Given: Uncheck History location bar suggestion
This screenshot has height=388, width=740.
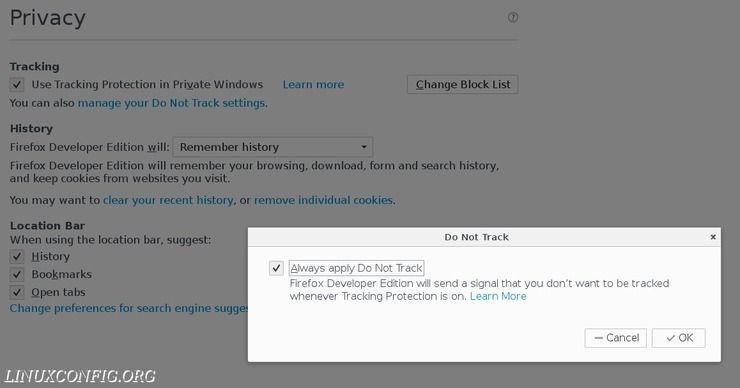Looking at the screenshot, I should [17, 256].
